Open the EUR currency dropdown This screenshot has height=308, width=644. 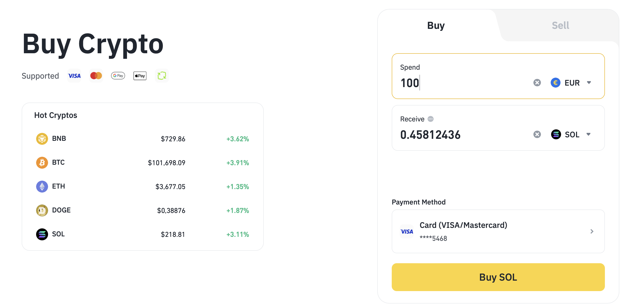(571, 83)
